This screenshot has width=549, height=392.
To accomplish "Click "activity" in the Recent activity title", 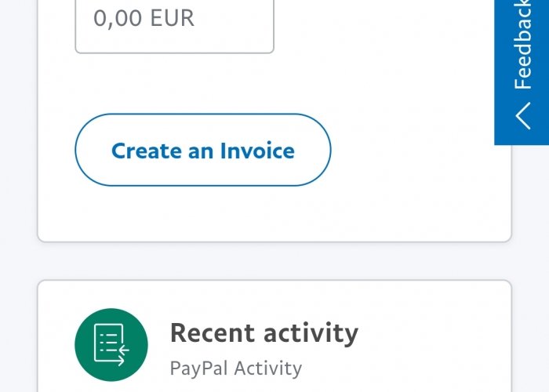I will pyautogui.click(x=311, y=333).
